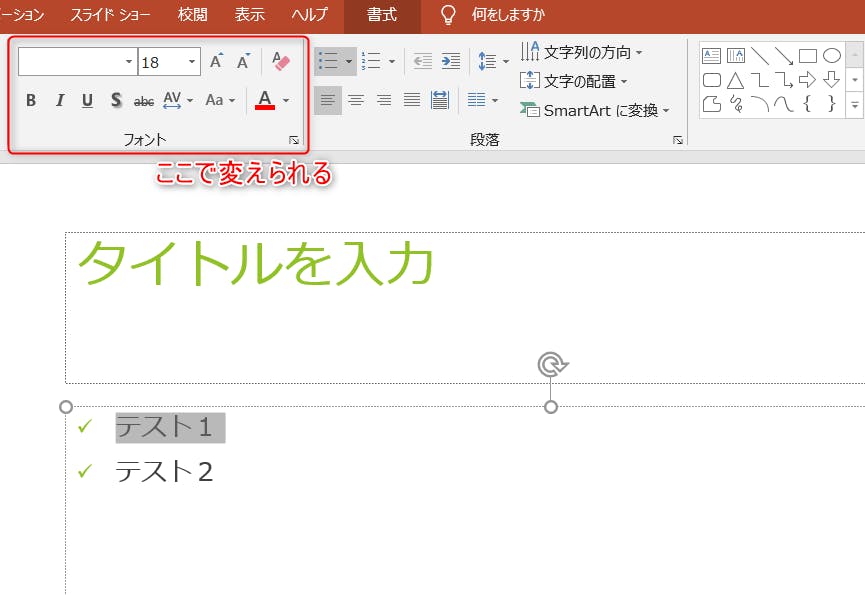The width and height of the screenshot is (865, 595).
Task: Toggle bold formatting on
Action: (31, 100)
